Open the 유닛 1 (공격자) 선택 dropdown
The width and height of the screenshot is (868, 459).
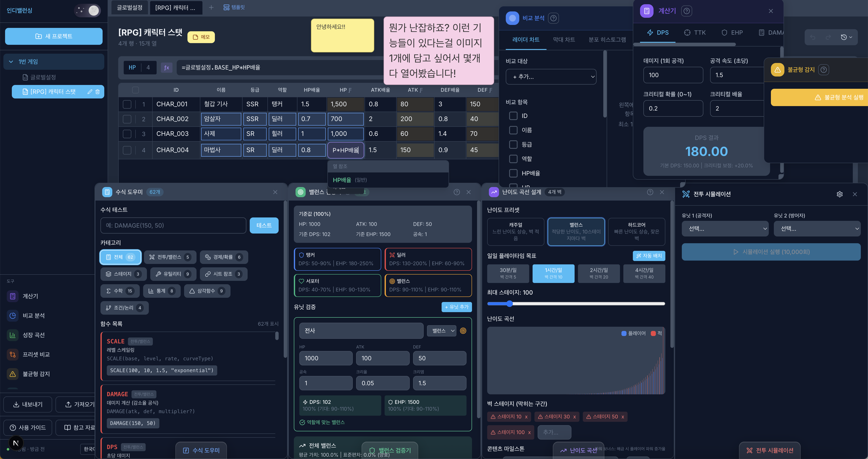(x=725, y=229)
